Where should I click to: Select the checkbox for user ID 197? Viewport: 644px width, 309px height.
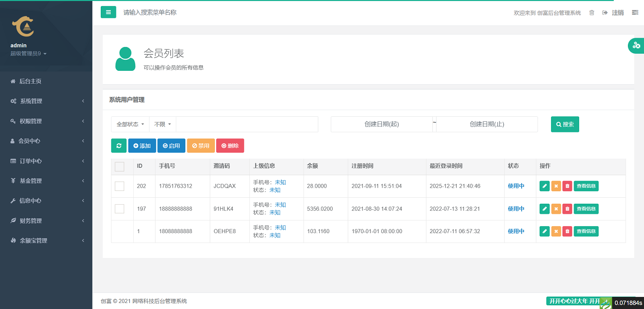point(120,208)
